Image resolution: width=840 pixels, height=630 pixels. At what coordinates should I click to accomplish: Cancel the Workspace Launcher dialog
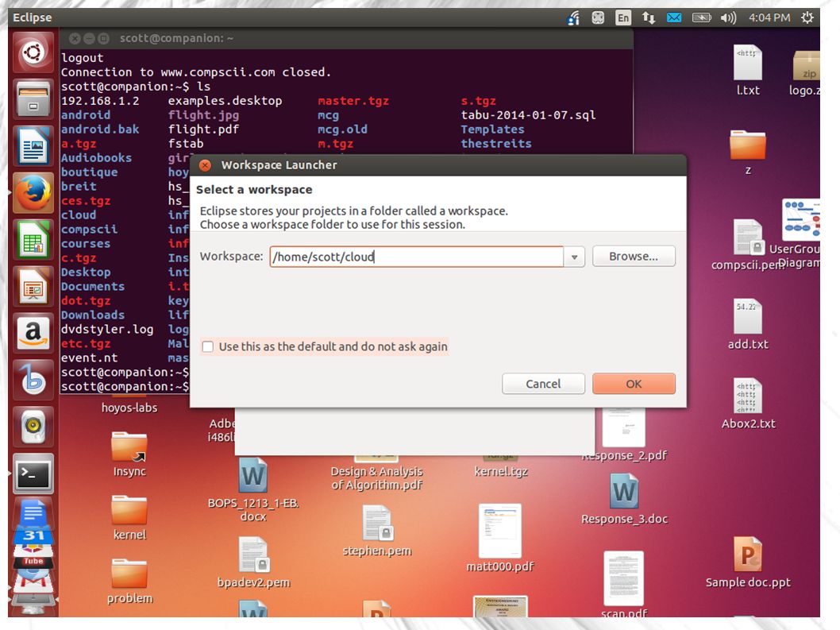(x=543, y=384)
